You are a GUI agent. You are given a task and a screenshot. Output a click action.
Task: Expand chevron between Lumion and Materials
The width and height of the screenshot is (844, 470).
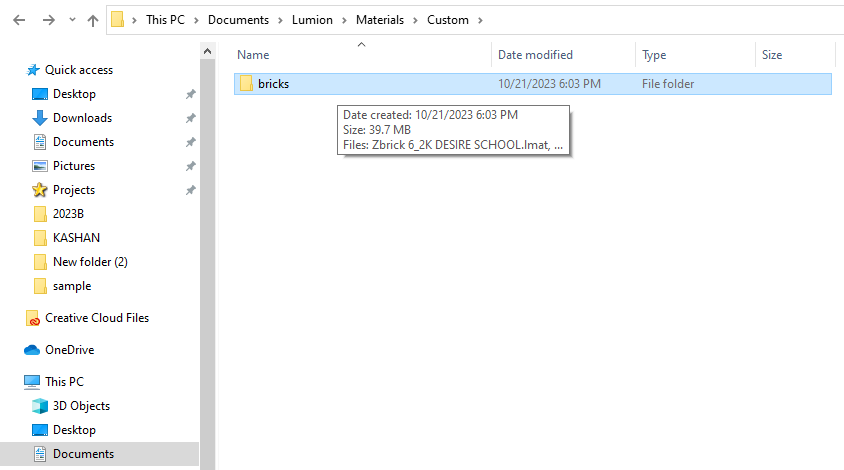344,20
